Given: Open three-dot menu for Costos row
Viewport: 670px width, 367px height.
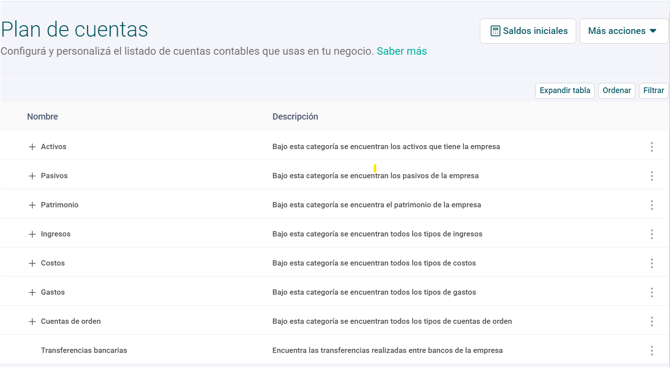Looking at the screenshot, I should pyautogui.click(x=652, y=263).
